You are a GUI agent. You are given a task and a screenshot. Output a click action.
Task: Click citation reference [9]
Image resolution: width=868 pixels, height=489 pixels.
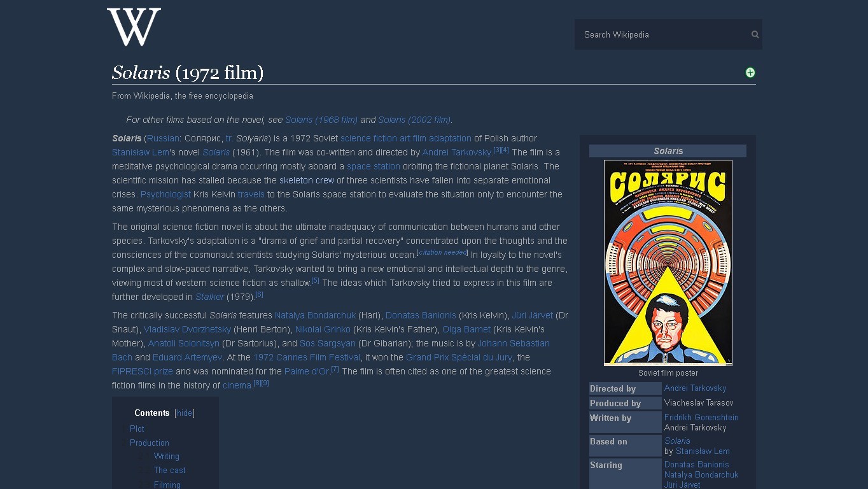265,383
